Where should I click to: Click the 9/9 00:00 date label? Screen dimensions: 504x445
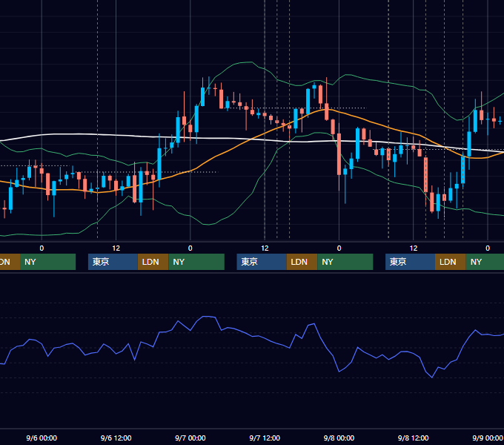point(488,438)
